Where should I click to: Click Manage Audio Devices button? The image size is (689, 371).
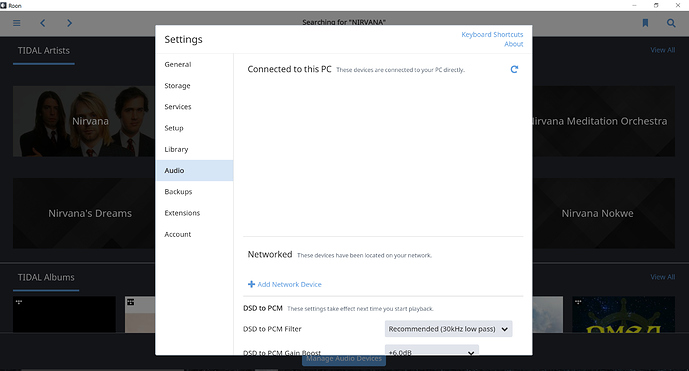click(x=344, y=360)
